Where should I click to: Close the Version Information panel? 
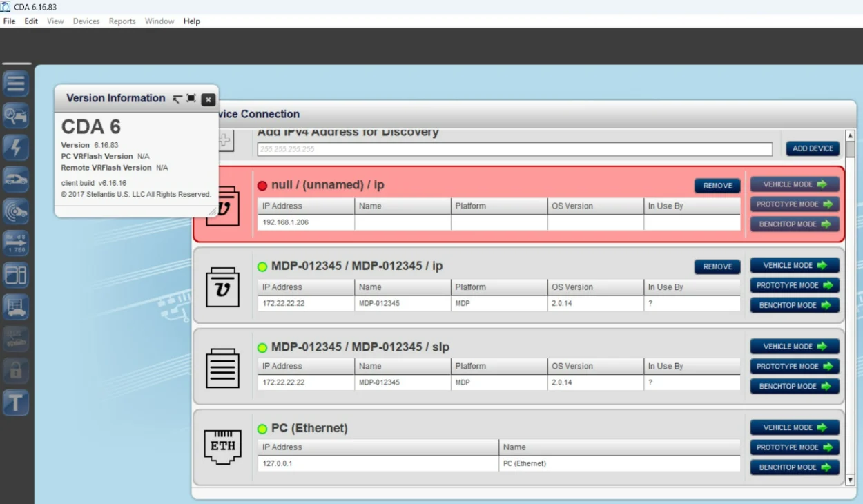click(x=209, y=99)
